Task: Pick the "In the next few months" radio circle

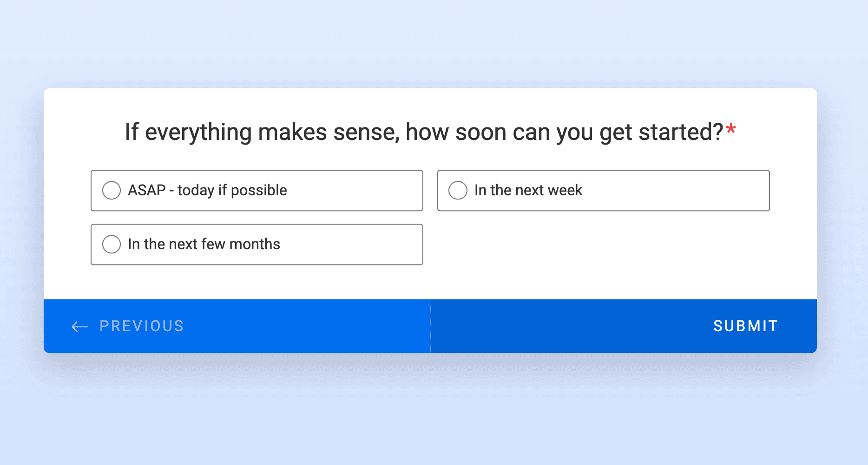Action: point(112,244)
